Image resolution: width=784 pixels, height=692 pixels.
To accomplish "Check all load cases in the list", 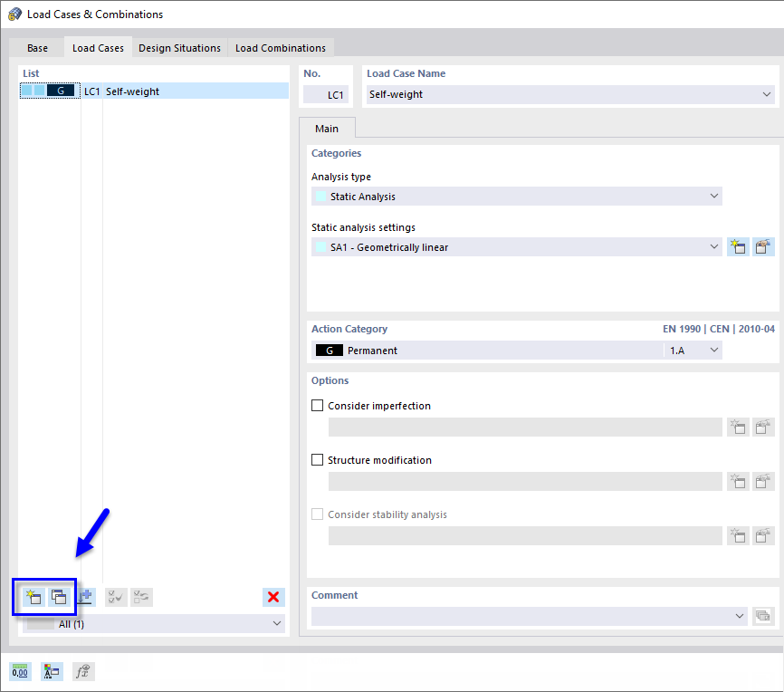I will click(115, 596).
